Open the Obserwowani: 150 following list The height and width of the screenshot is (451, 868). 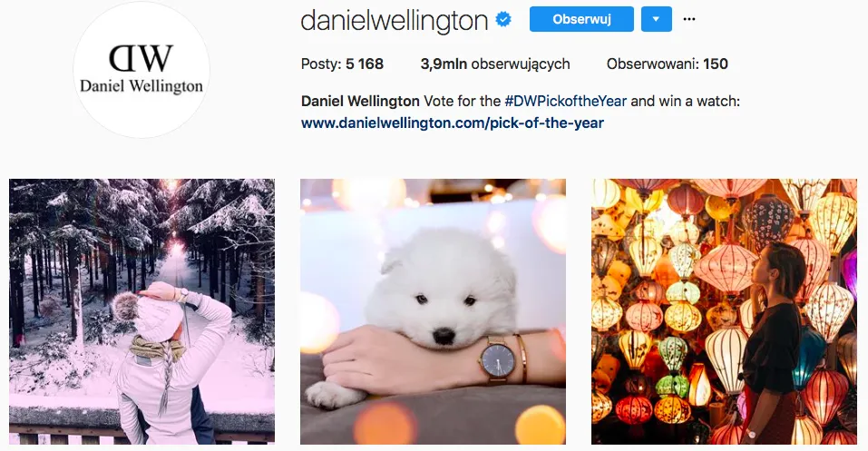click(x=667, y=64)
